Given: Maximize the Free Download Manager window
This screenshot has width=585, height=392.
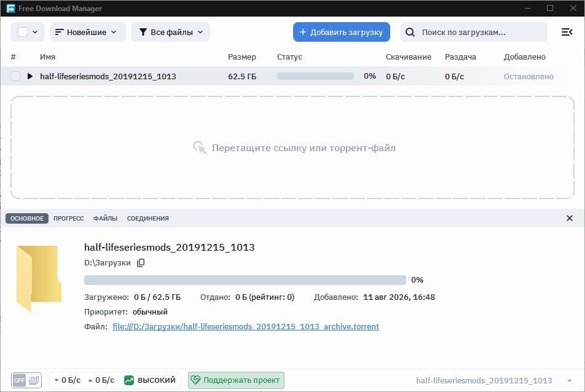Looking at the screenshot, I should pyautogui.click(x=550, y=8).
